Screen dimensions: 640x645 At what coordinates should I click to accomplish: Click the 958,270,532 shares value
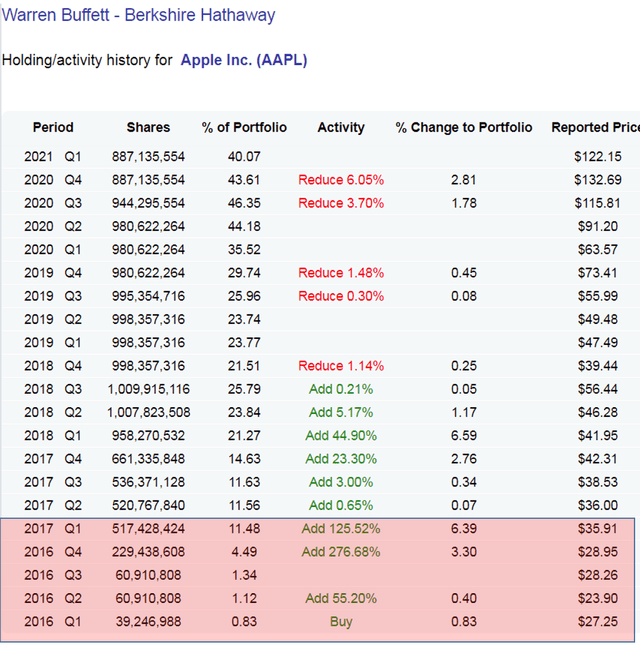point(148,436)
